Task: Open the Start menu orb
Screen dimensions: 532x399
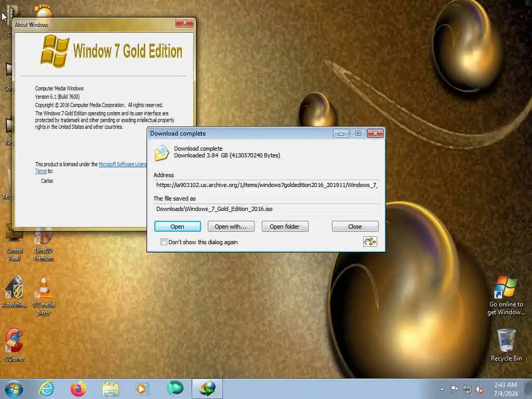Action: point(14,389)
